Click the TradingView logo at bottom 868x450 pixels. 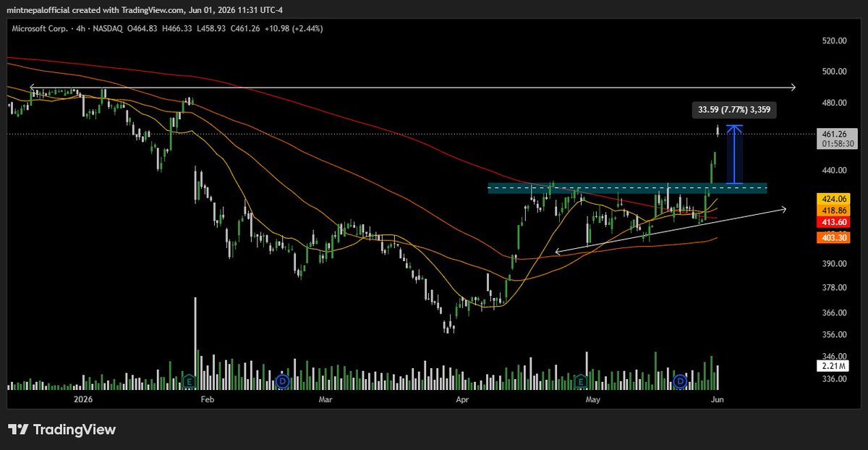[x=62, y=430]
